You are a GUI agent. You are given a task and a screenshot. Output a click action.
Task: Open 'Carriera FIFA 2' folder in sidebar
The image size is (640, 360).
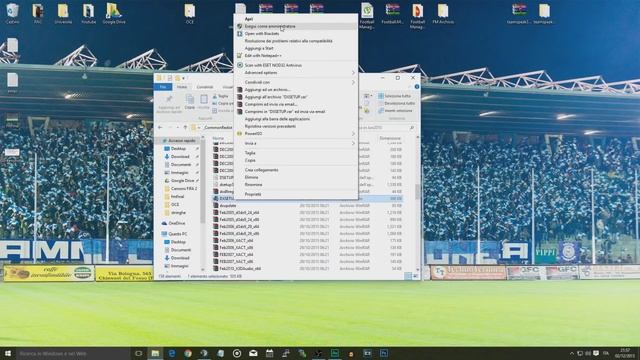181,189
